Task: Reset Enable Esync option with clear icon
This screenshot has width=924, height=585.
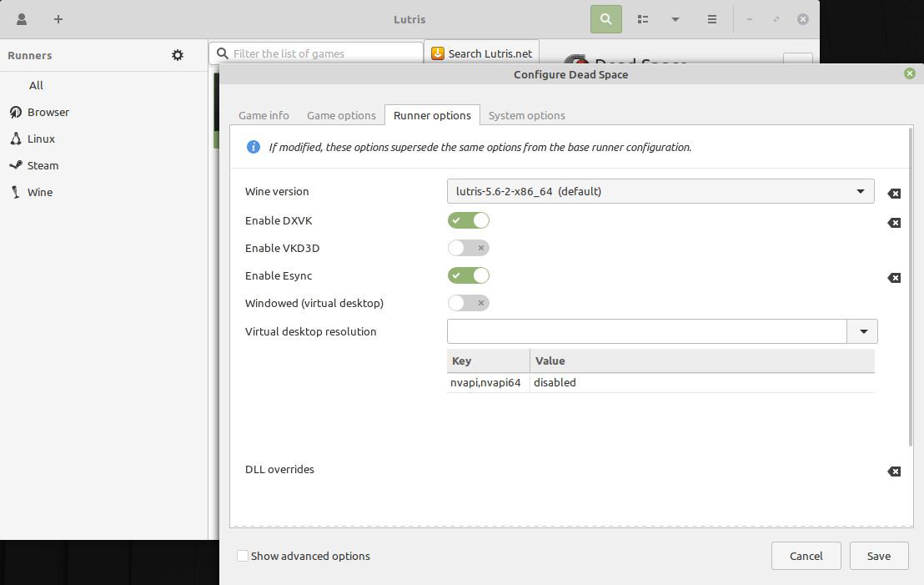Action: point(894,278)
